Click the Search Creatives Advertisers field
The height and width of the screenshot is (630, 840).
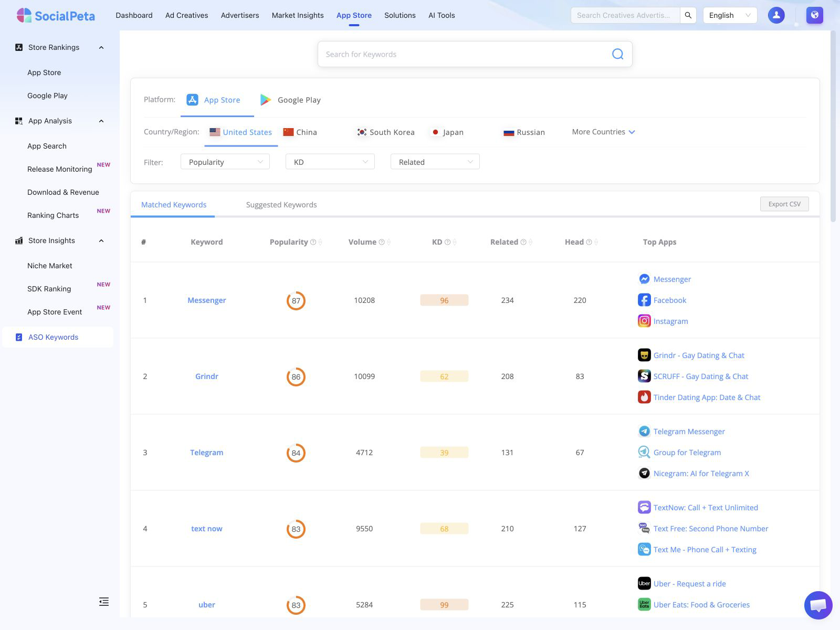coord(625,15)
